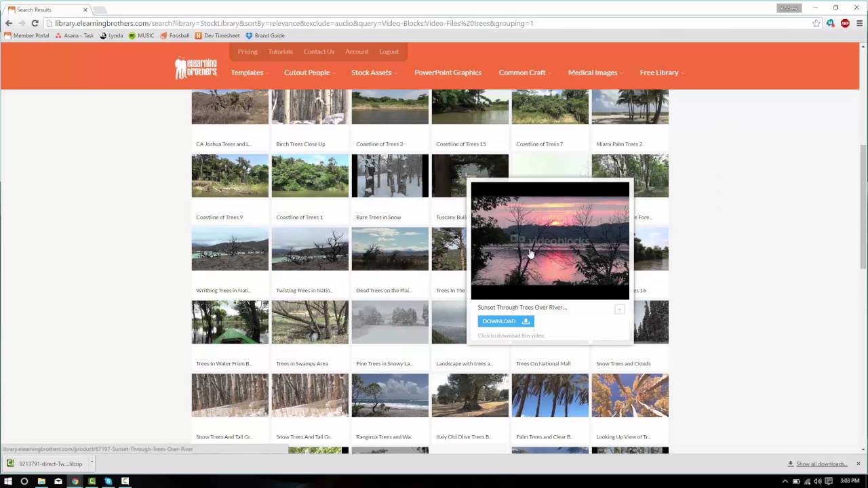Click the Cortana search circle in taskbar
This screenshot has height=488, width=868.
click(x=24, y=481)
